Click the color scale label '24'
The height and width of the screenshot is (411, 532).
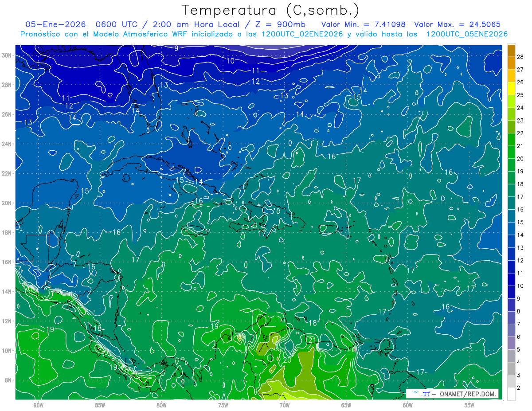point(520,108)
